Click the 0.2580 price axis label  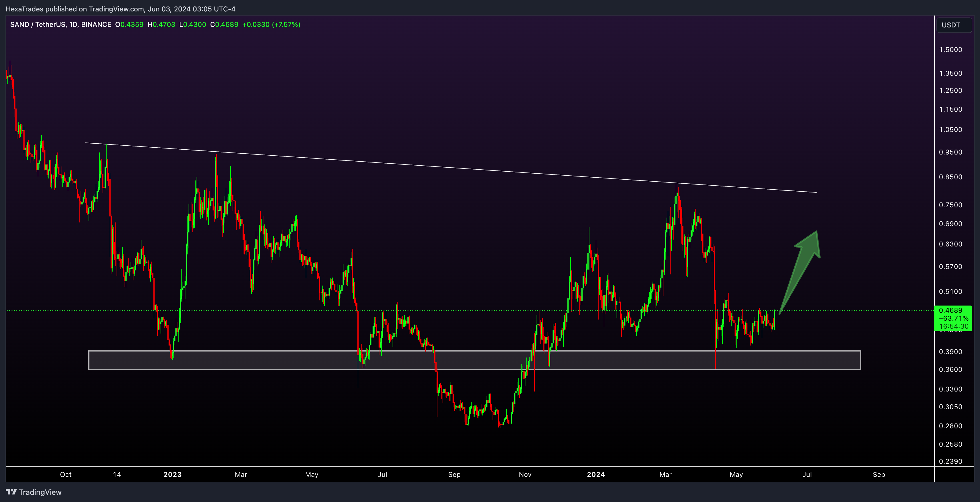950,444
